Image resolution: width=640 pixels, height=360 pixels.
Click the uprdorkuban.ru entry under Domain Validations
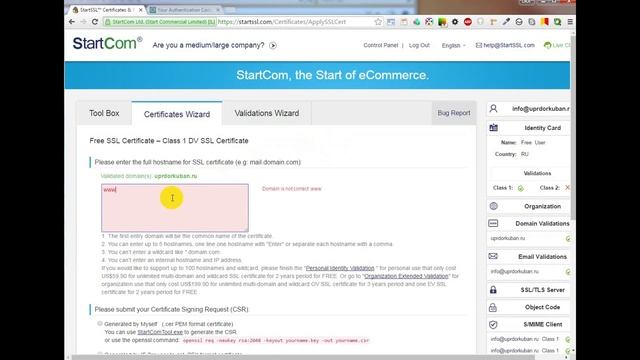[x=508, y=238]
